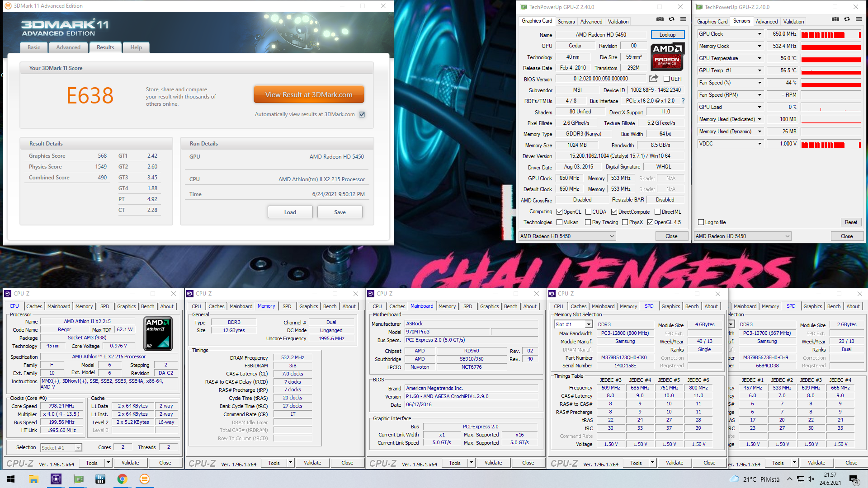Toggle the OpenCL checkbox
Image resolution: width=868 pixels, height=488 pixels.
click(559, 212)
